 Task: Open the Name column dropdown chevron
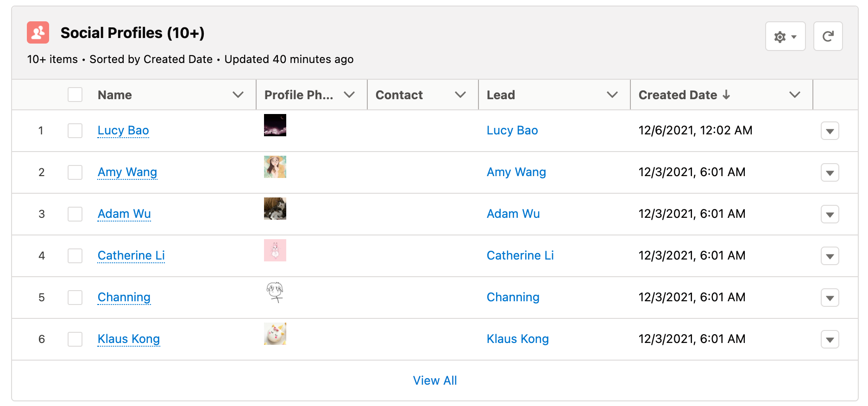(238, 95)
